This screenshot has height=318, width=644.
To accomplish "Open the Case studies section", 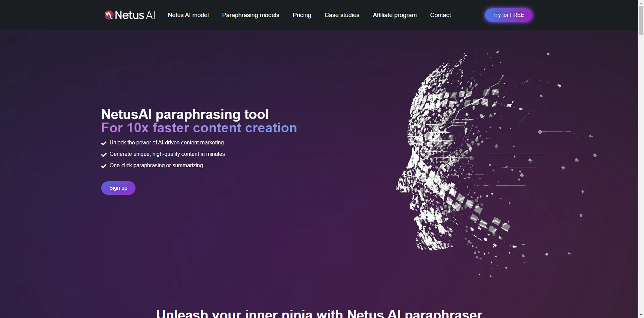I will point(341,15).
